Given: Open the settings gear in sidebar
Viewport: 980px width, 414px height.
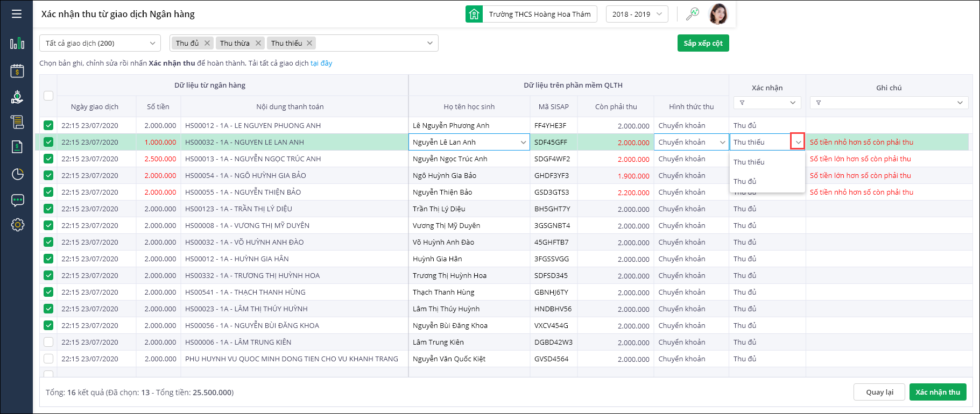Looking at the screenshot, I should [17, 225].
